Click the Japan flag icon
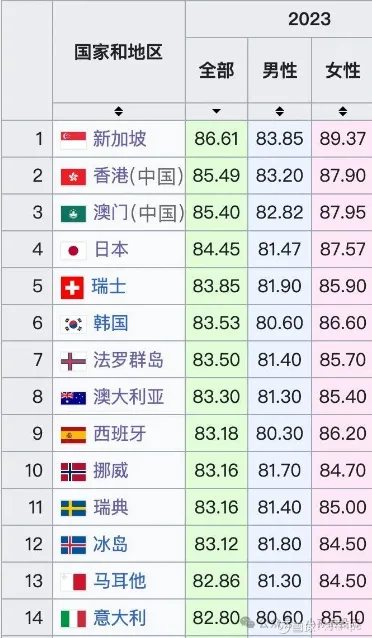 [73, 250]
